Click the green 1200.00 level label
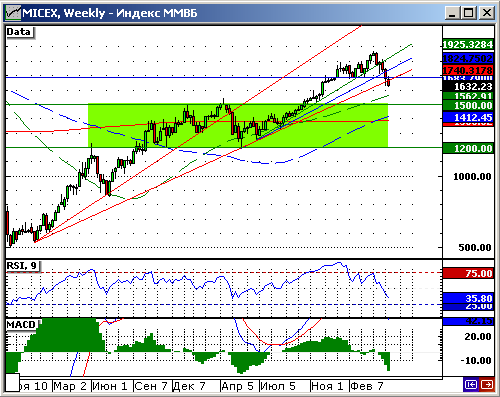 [468, 148]
